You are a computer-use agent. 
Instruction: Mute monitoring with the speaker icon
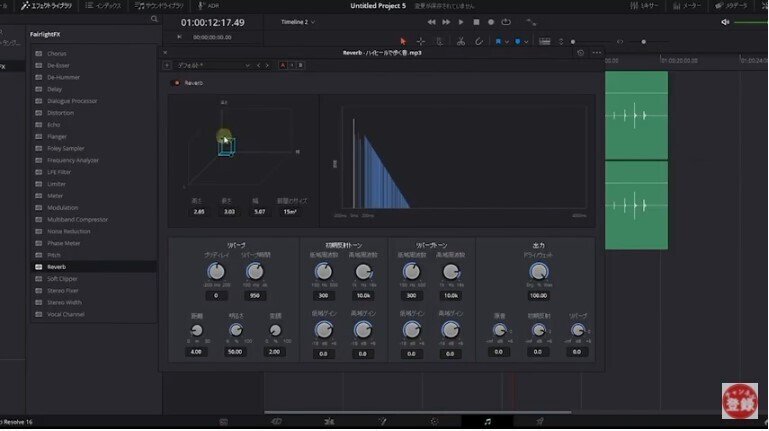point(725,22)
